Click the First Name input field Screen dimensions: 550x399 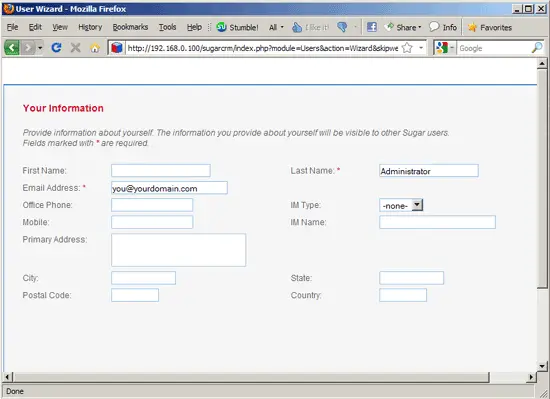tap(161, 171)
